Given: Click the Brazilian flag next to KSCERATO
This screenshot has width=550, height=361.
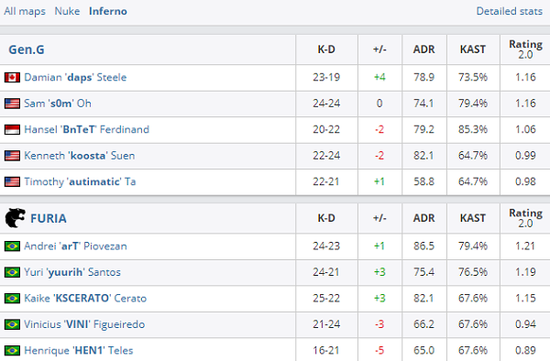Looking at the screenshot, I should click(12, 298).
